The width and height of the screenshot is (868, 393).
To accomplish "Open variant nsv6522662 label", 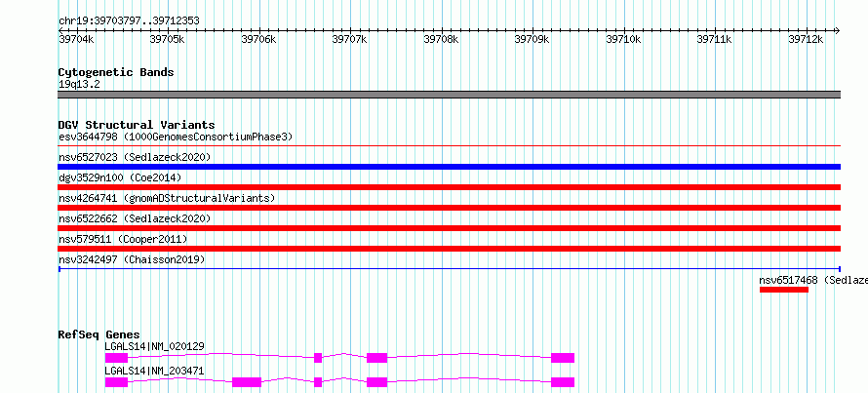I will pos(135,218).
